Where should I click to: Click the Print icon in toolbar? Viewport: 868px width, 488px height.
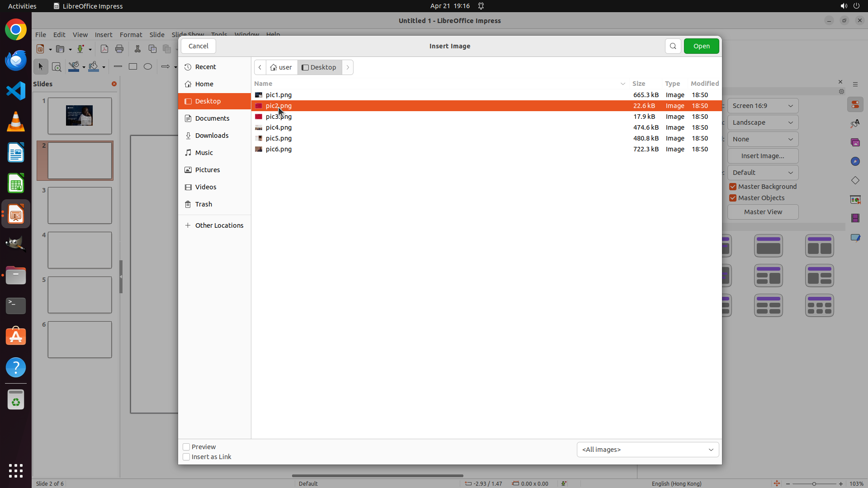pos(119,49)
